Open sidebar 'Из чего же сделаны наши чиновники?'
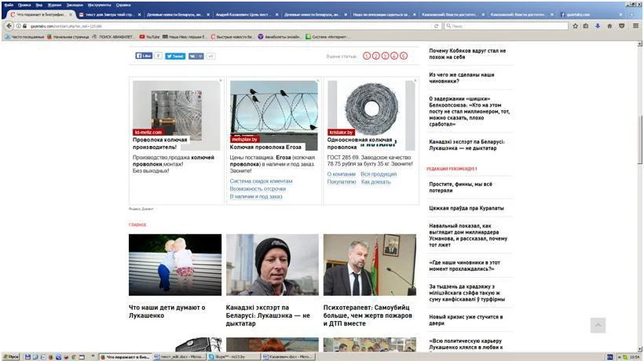 coord(462,78)
